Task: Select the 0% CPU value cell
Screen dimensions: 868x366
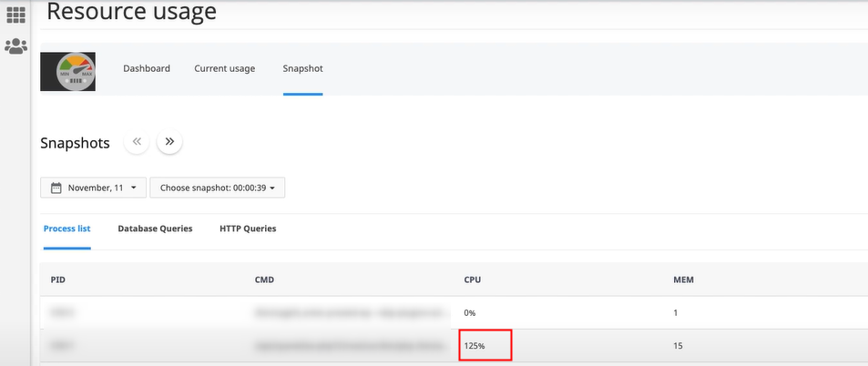Action: [471, 312]
